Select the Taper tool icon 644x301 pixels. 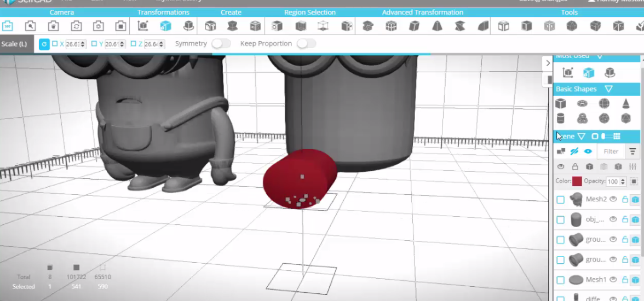[437, 26]
